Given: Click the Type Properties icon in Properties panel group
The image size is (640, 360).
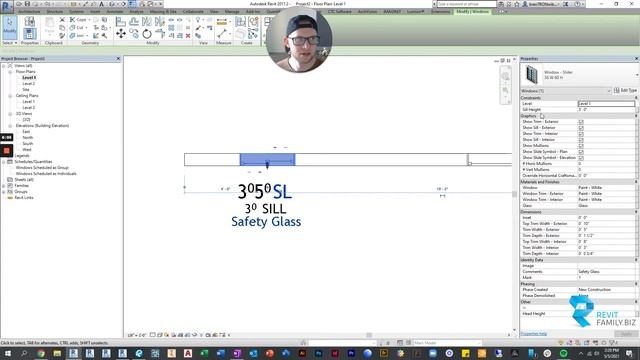Looking at the screenshot, I should pos(29,22).
